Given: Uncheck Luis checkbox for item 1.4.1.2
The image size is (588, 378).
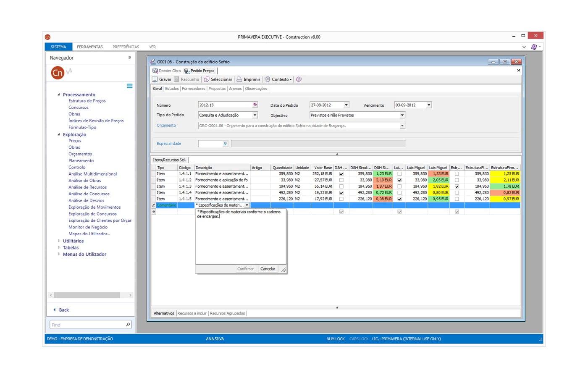Looking at the screenshot, I should pyautogui.click(x=399, y=180).
